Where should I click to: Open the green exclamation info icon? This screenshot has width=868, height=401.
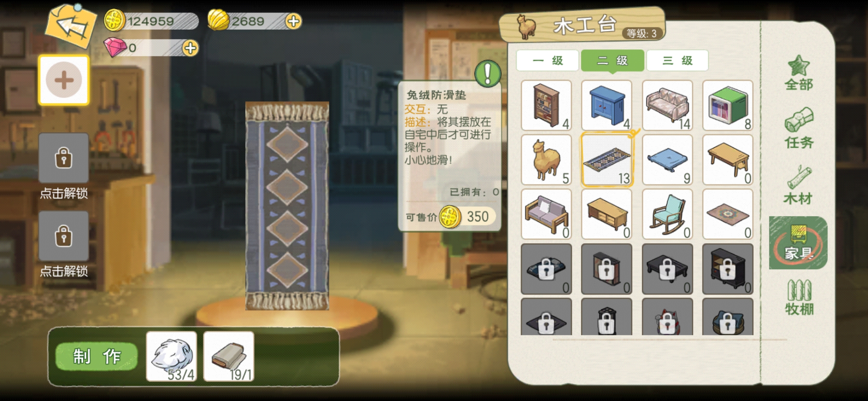(x=487, y=74)
